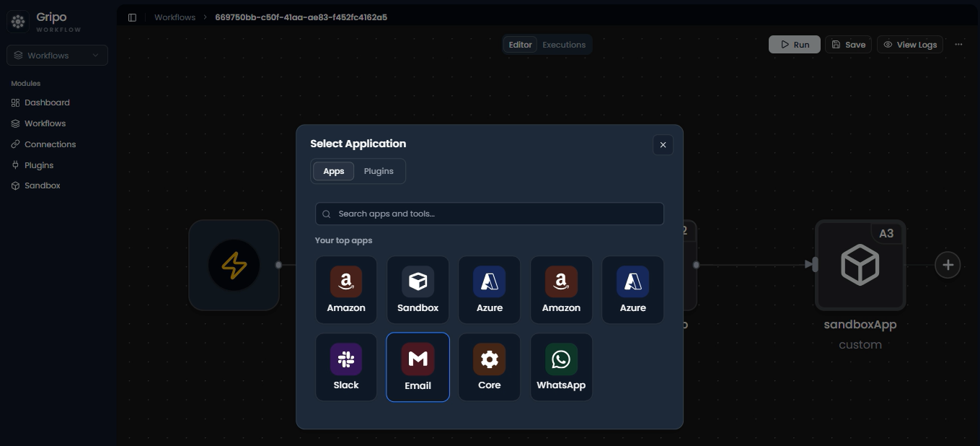Click the A3 badge on sandboxApp node
Image resolution: width=980 pixels, height=446 pixels.
[887, 233]
